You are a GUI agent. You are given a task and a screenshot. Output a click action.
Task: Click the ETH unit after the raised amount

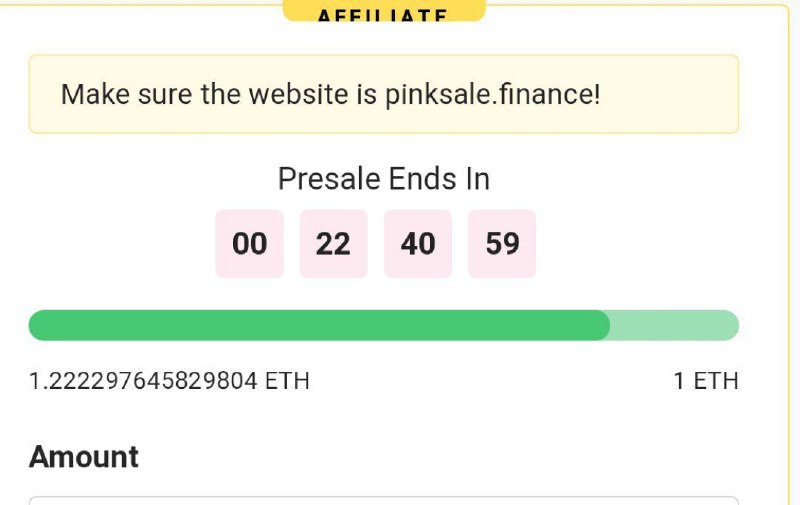(287, 381)
